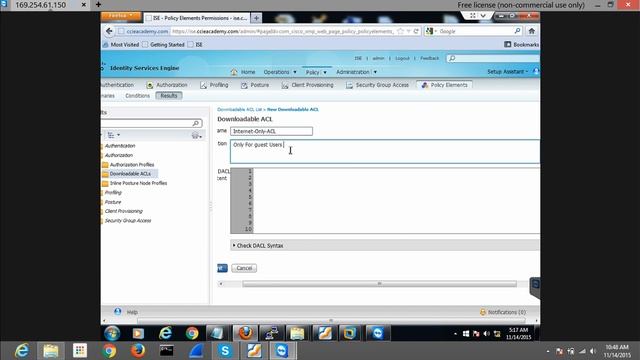Open File Explorer on the local taskbar
Image resolution: width=640 pixels, height=360 pixels.
(x=51, y=351)
